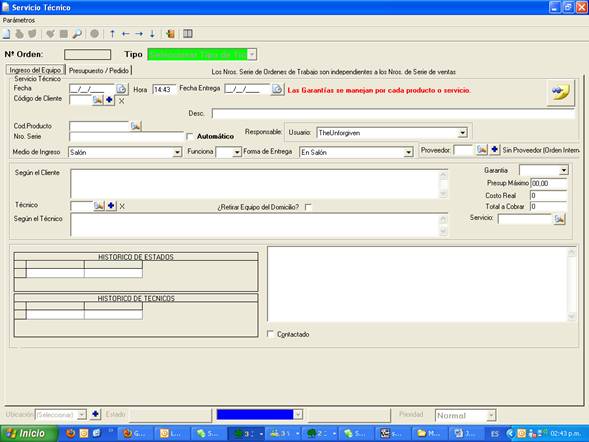Screen dimensions: 589x442
Task: Expand the Medio de Ingreso dropdown
Action: (x=177, y=152)
